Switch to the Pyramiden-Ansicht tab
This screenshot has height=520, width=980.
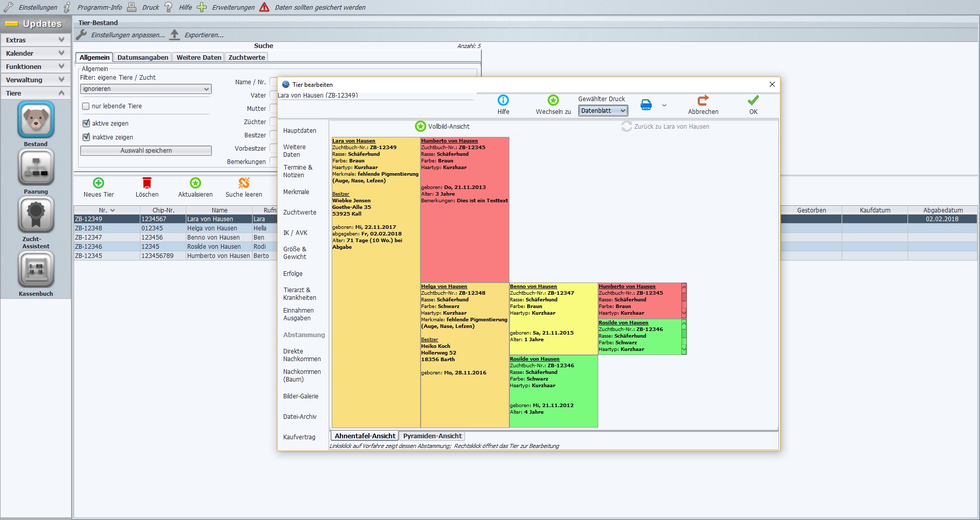(432, 436)
